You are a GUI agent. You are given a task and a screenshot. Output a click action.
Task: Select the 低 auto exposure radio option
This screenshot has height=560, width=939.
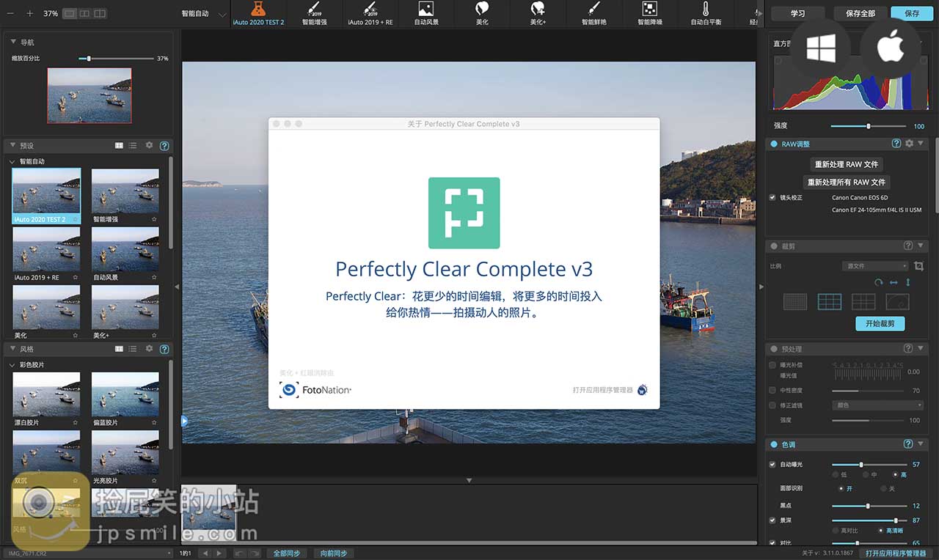836,475
